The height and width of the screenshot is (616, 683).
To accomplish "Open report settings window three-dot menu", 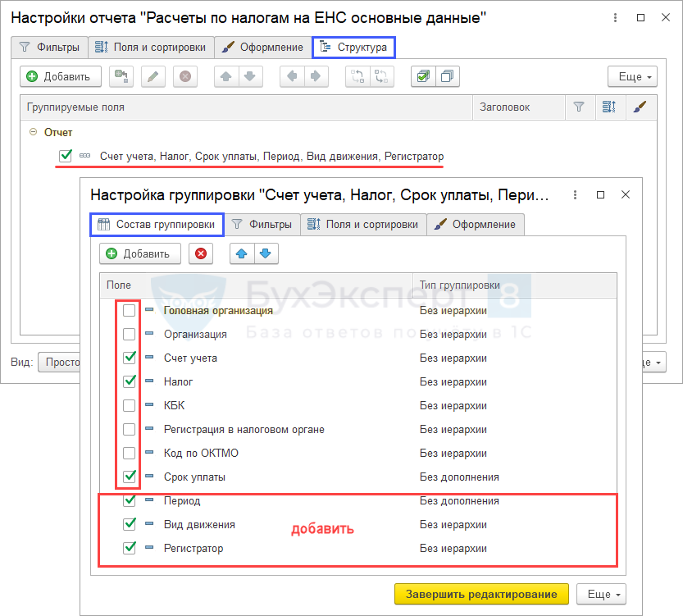I will [615, 17].
